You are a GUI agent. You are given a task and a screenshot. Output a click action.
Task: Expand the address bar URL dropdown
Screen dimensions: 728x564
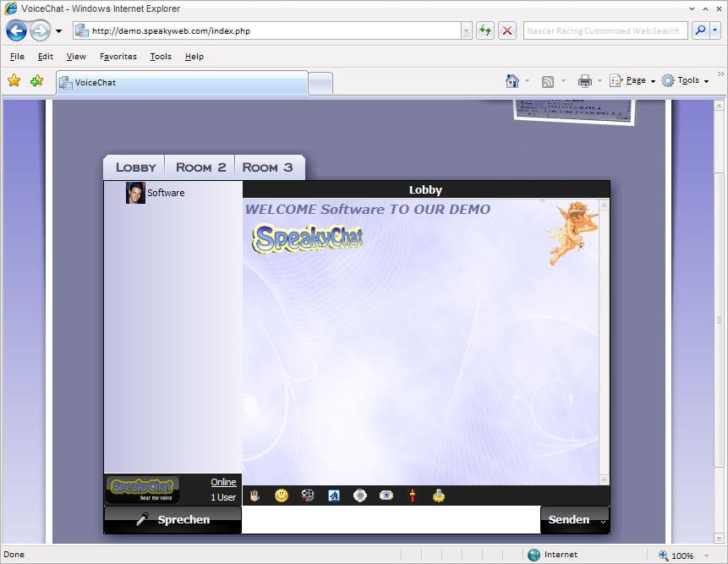466,30
